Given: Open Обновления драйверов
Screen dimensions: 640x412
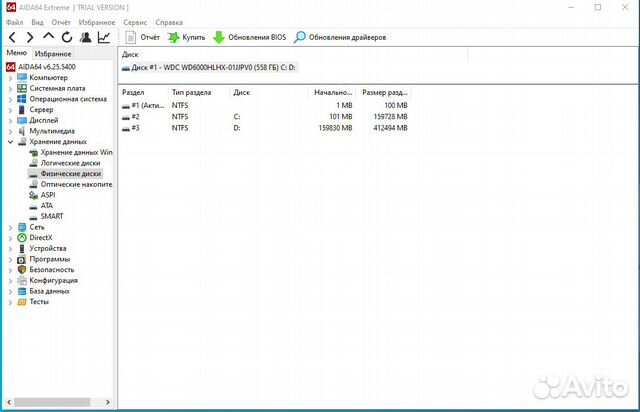Looking at the screenshot, I should [x=340, y=37].
